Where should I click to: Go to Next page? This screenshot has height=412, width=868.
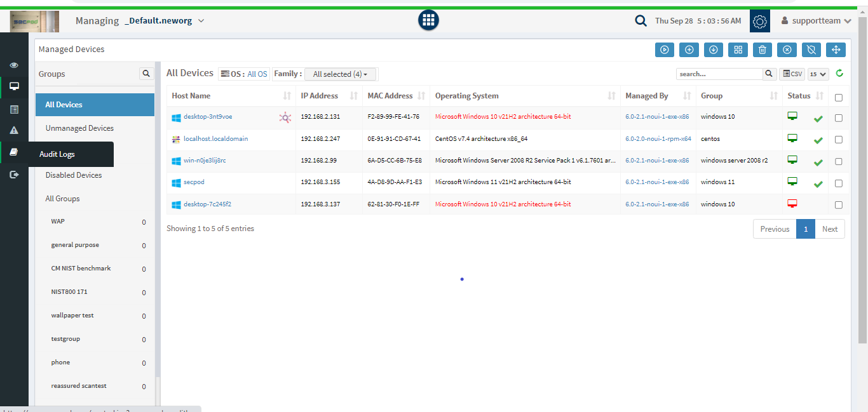pos(830,229)
